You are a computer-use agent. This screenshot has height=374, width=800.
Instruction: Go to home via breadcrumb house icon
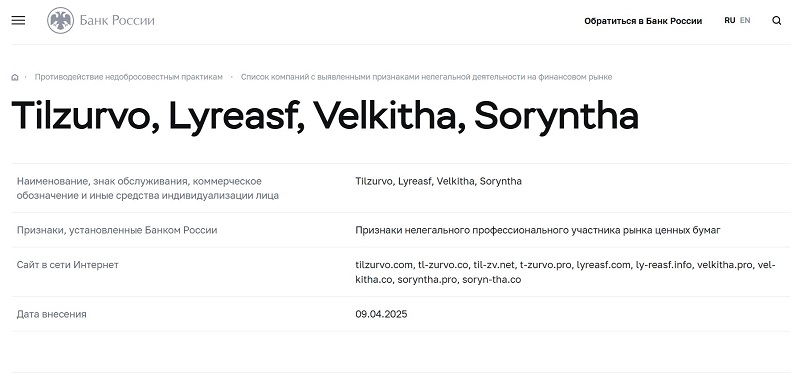point(15,78)
